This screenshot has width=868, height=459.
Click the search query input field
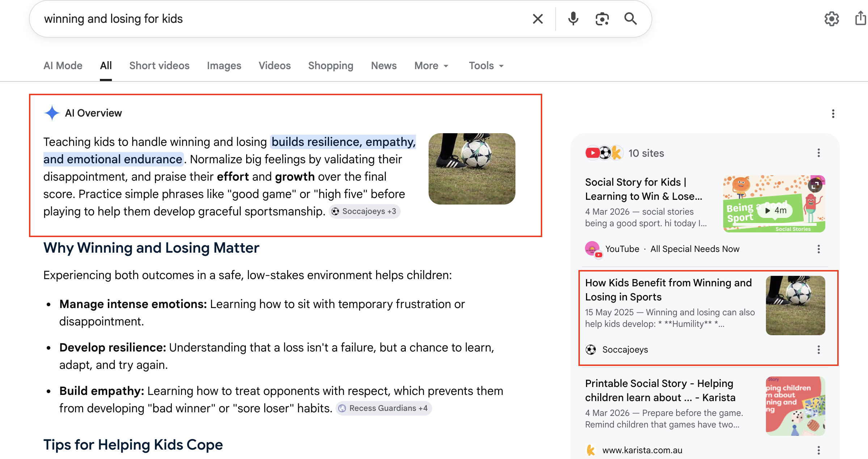point(282,19)
